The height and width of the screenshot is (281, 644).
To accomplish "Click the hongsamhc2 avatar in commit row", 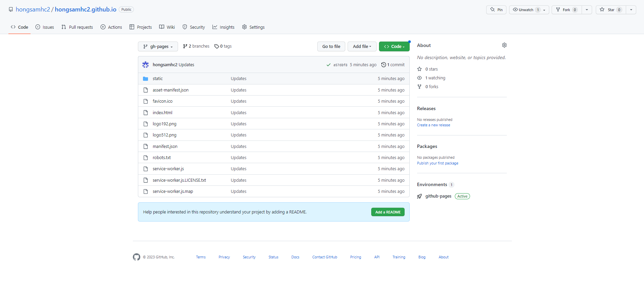I will pyautogui.click(x=146, y=65).
